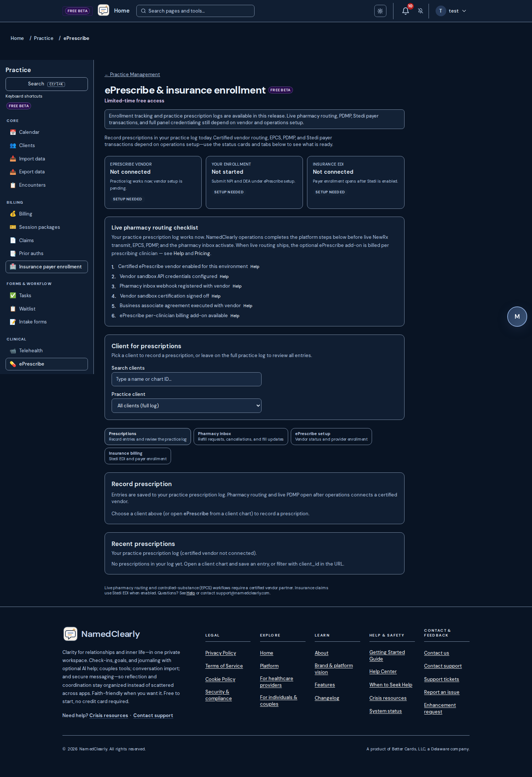Viewport: 532px width, 777px height.
Task: Click Home in the breadcrumb
Action: point(17,38)
